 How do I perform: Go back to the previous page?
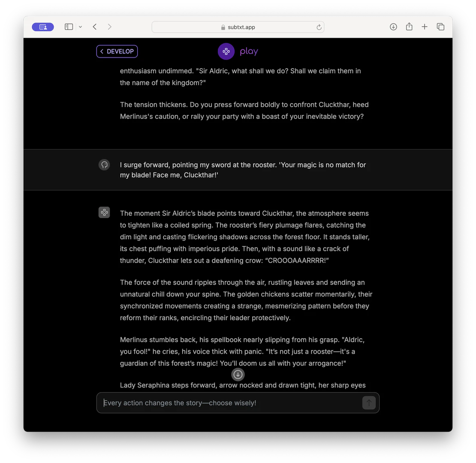95,27
